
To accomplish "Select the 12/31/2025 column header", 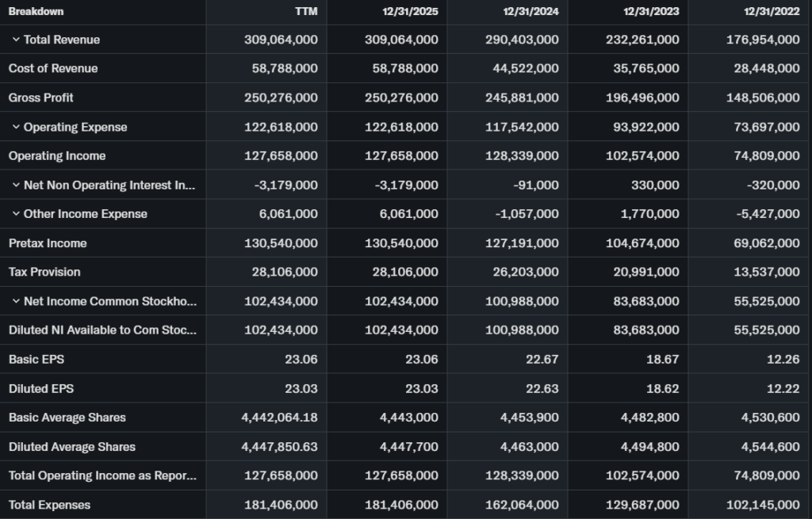I will 409,11.
